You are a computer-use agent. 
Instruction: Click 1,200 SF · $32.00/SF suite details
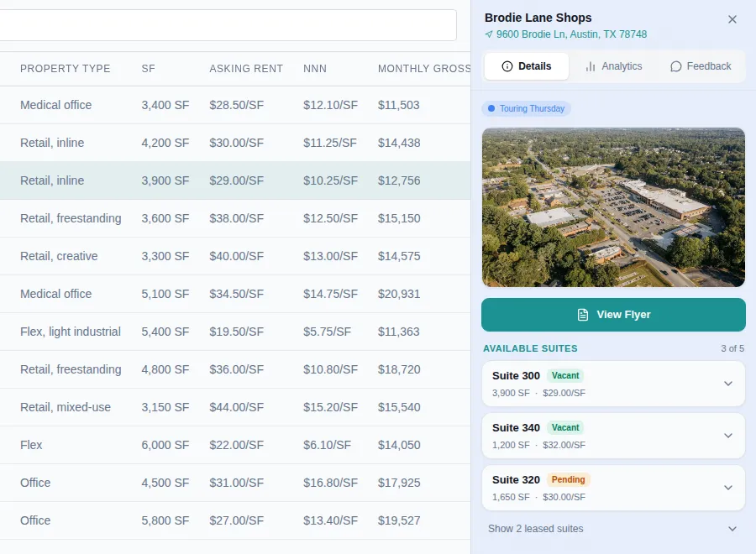tap(538, 445)
